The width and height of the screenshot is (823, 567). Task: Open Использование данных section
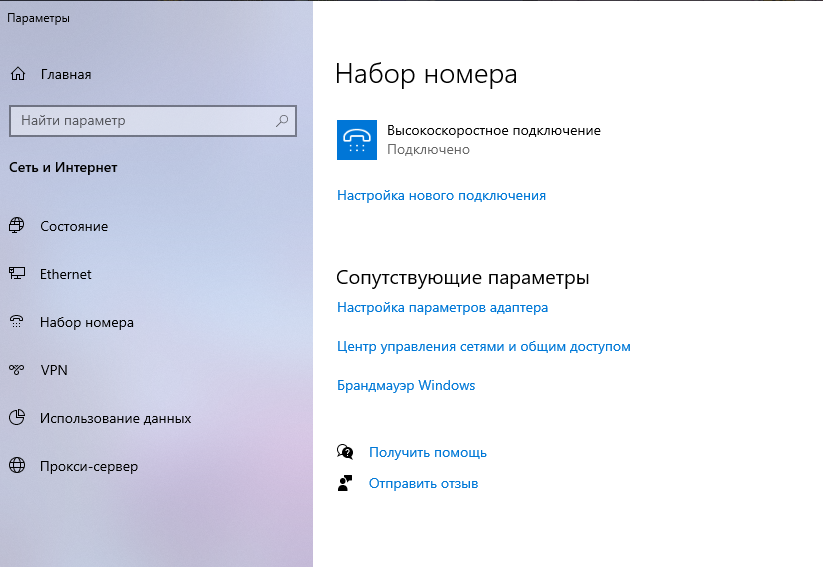[x=115, y=418]
